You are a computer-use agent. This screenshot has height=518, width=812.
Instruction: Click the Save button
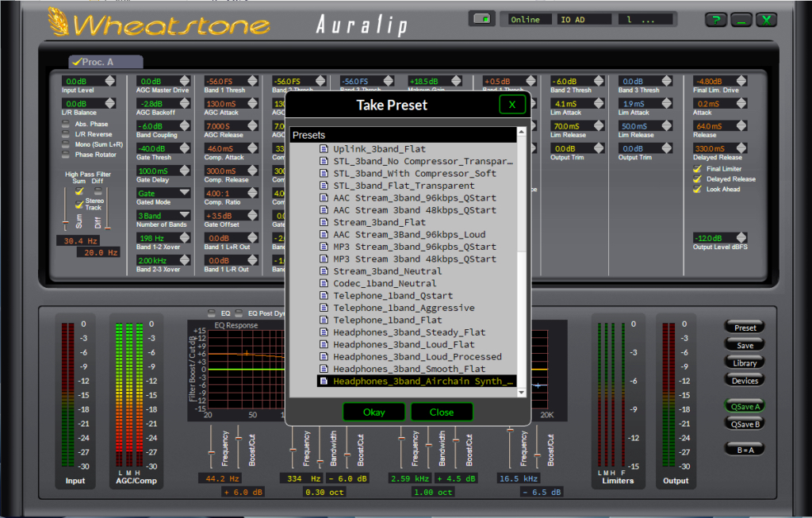745,346
